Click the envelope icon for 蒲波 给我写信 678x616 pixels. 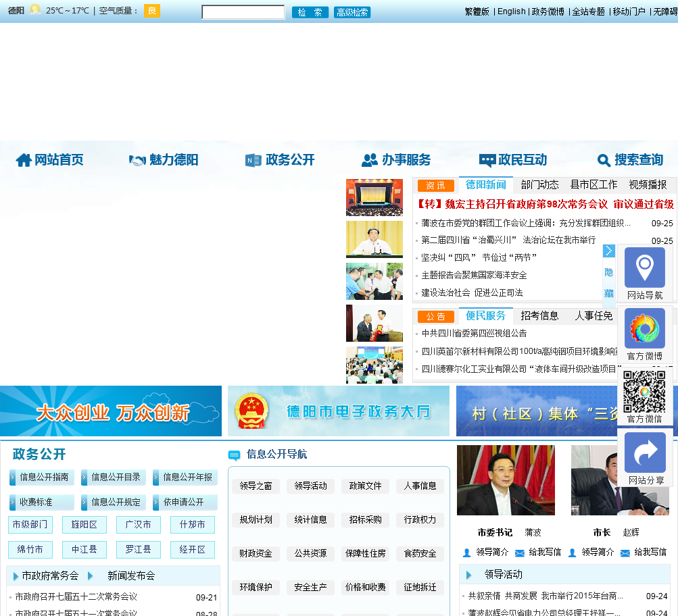[x=520, y=553]
